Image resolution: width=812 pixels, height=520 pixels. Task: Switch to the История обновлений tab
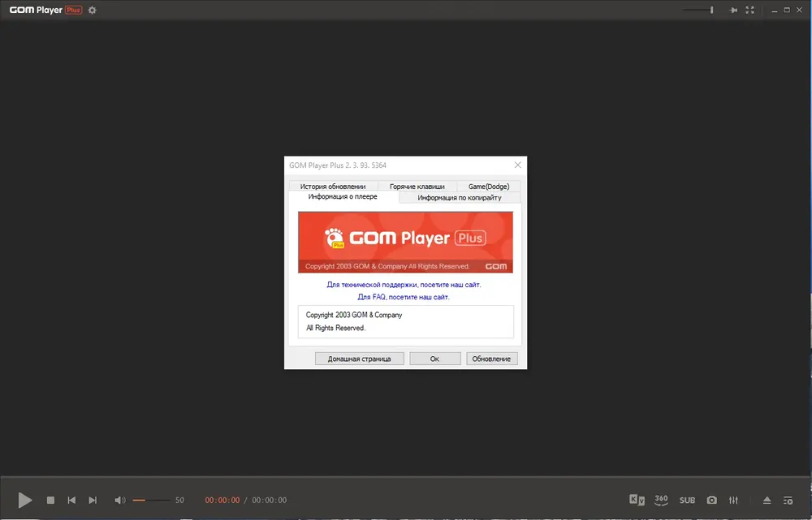333,187
